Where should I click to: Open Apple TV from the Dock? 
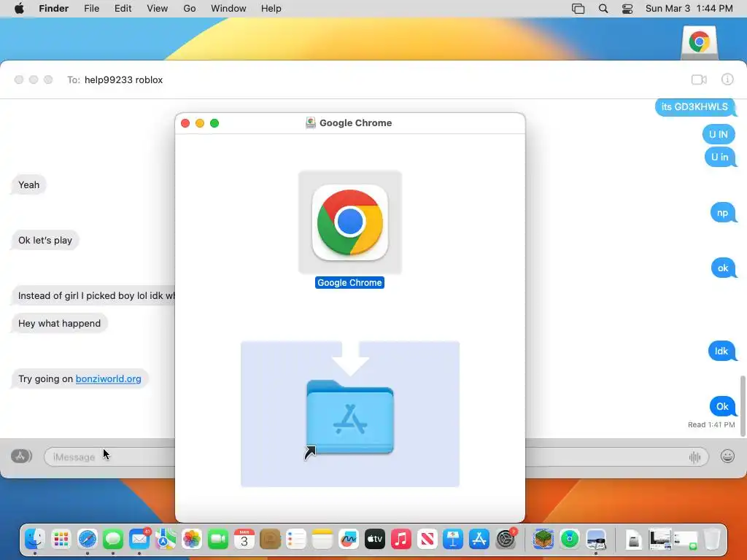[374, 539]
